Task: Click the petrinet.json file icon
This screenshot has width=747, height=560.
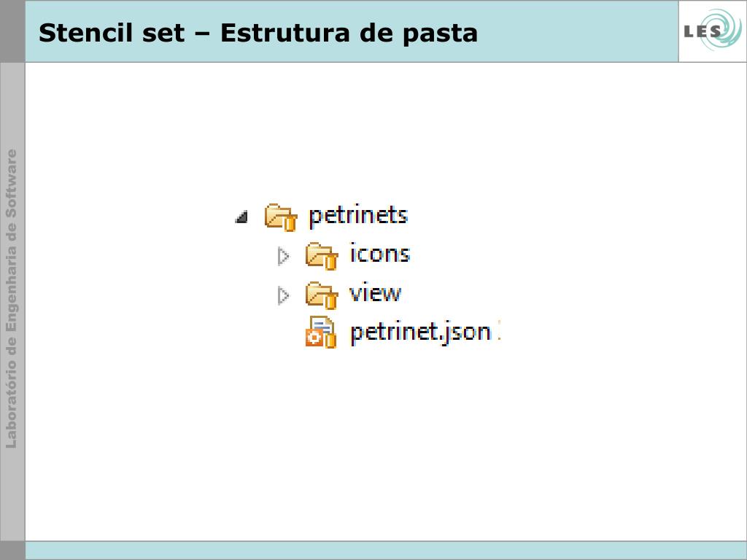Action: point(321,332)
